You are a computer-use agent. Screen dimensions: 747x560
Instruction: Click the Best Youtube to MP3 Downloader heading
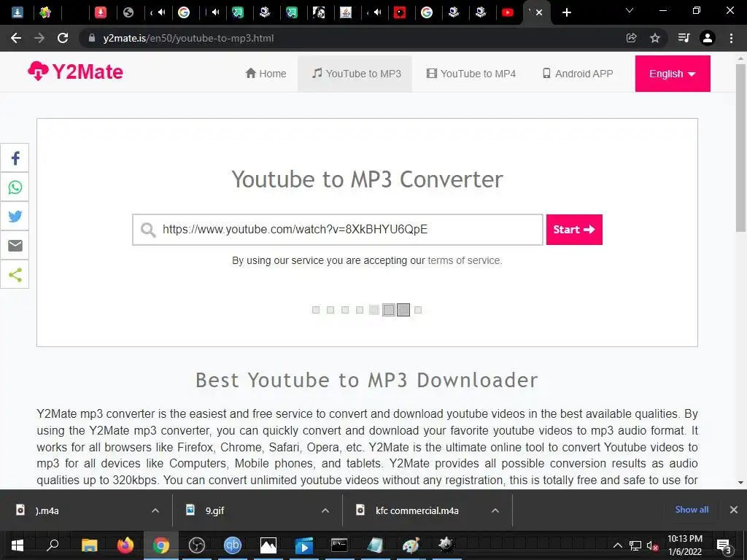click(367, 380)
